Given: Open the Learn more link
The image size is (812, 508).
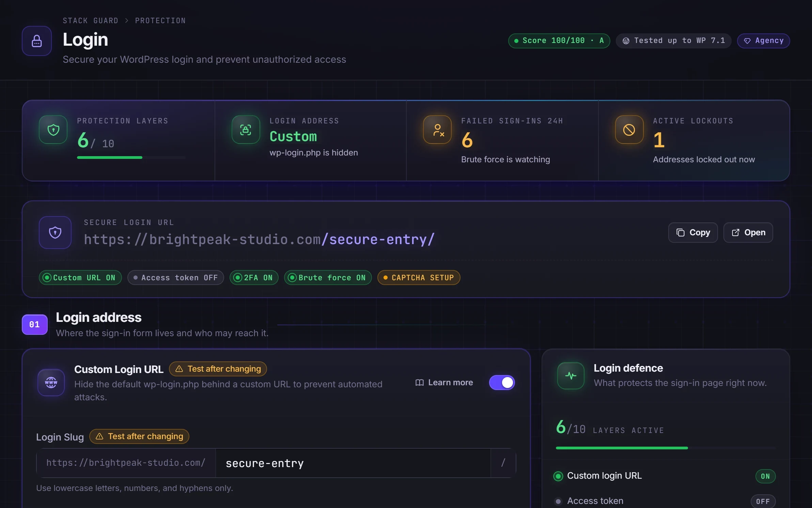Looking at the screenshot, I should tap(444, 383).
